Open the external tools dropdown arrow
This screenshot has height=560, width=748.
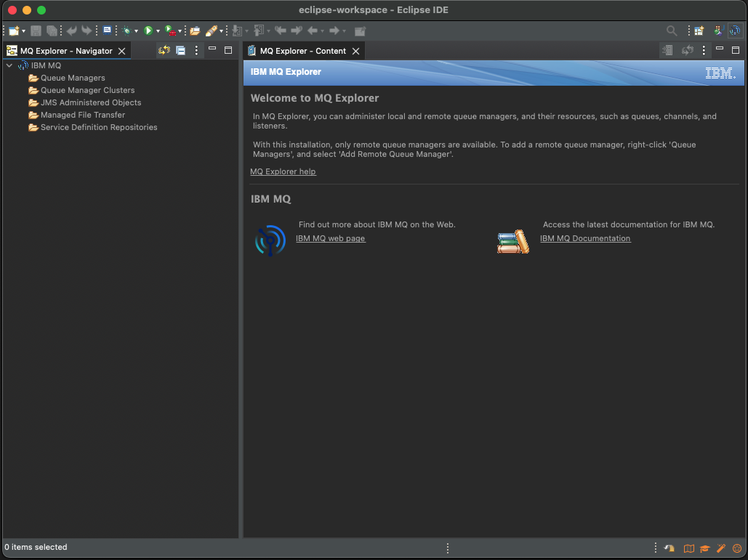pos(180,31)
